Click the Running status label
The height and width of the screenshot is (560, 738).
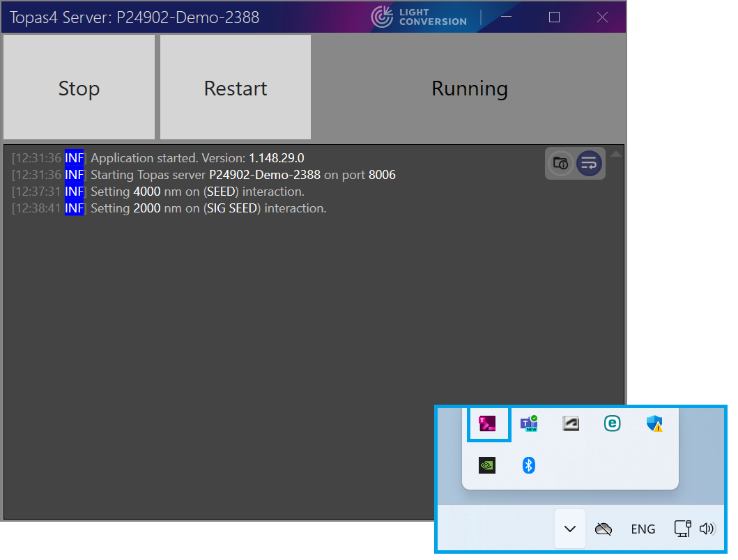click(469, 88)
